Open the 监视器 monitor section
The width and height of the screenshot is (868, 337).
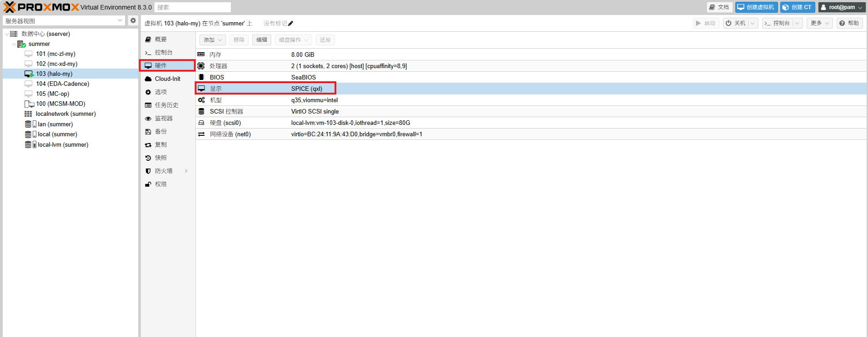164,119
